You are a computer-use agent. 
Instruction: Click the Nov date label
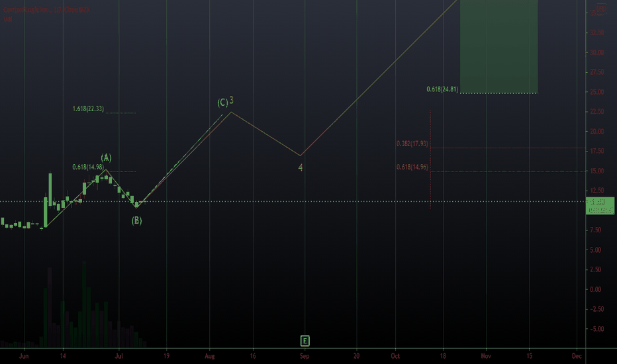[x=486, y=356]
